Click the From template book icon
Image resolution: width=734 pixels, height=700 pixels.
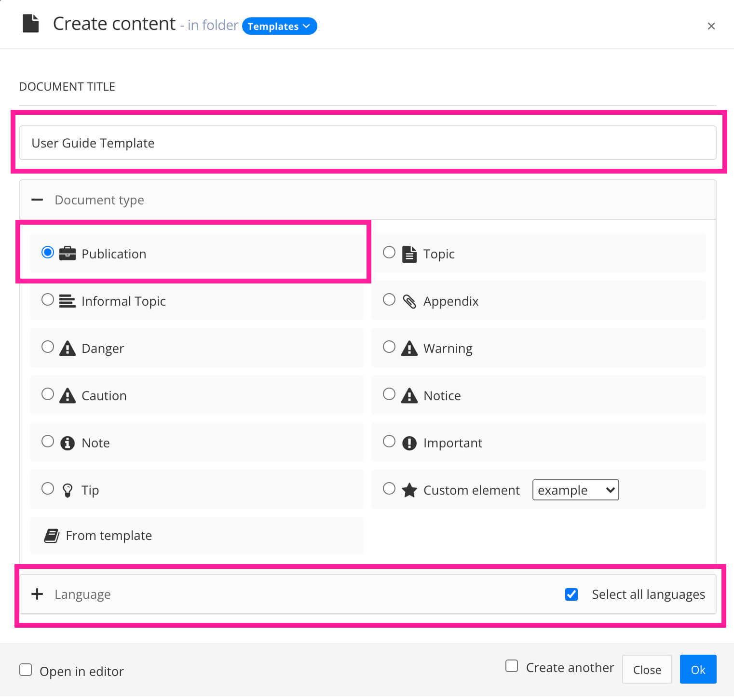click(51, 535)
